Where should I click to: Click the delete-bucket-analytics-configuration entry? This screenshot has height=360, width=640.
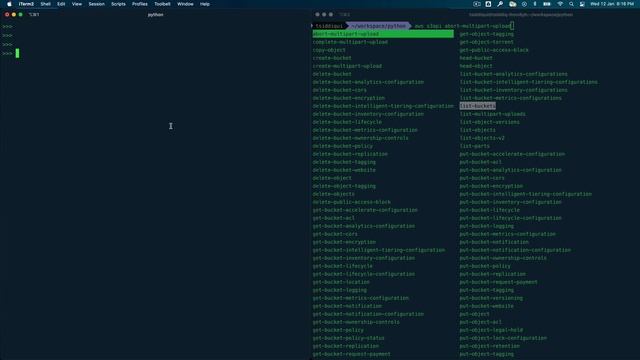[x=368, y=82]
